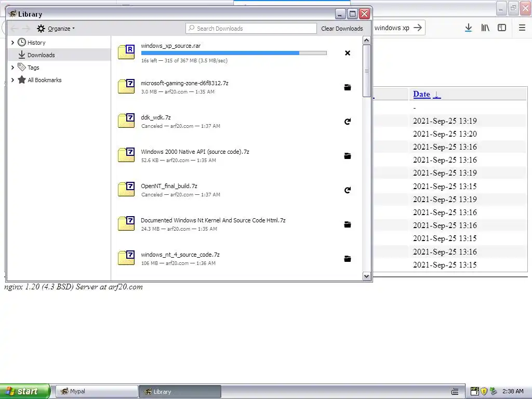Click the security shield tray icon
The image size is (532, 399).
click(484, 391)
